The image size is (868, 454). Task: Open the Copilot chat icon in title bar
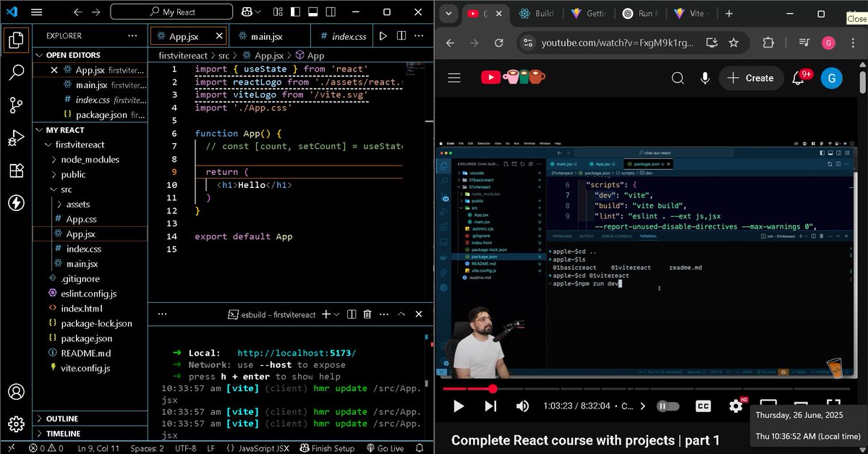247,12
